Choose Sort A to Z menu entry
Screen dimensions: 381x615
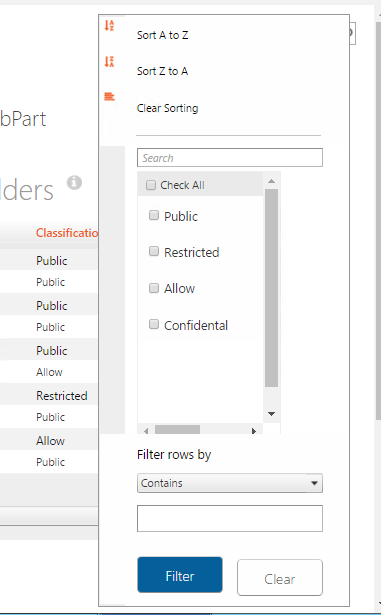point(162,35)
